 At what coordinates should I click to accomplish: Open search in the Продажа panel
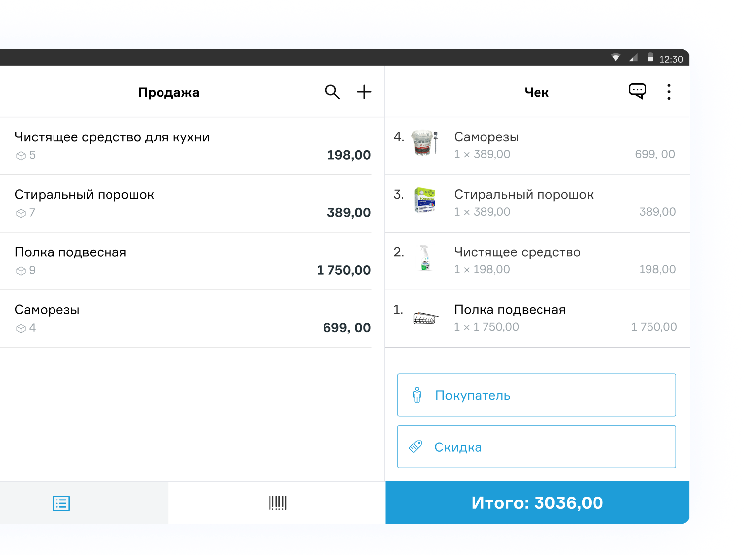coord(332,92)
